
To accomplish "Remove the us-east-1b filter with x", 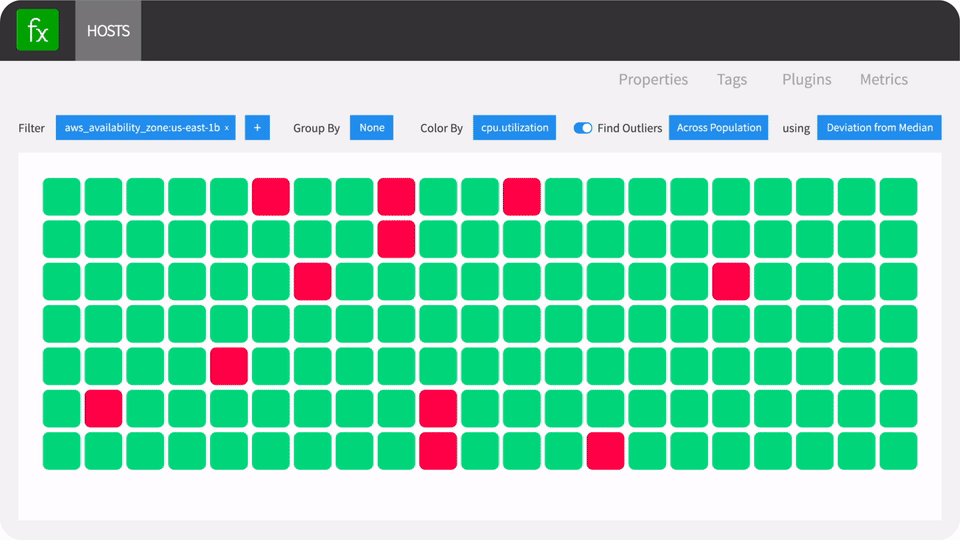I will (x=227, y=128).
